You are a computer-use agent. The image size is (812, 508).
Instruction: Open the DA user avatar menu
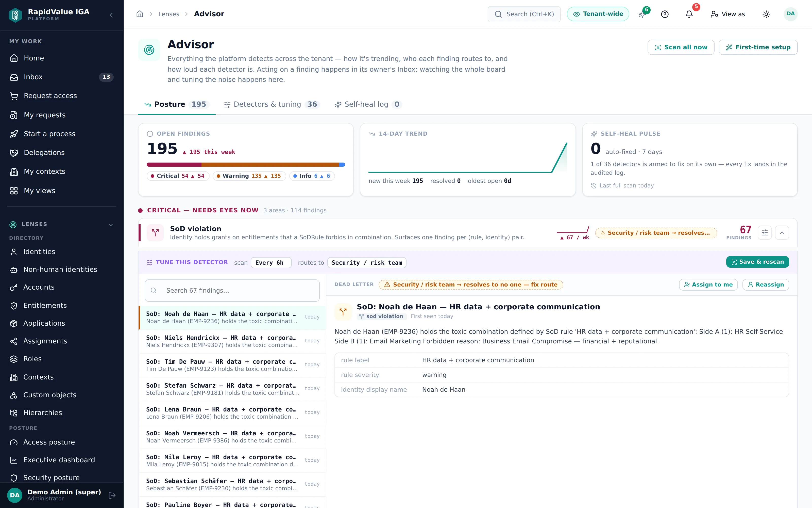790,14
